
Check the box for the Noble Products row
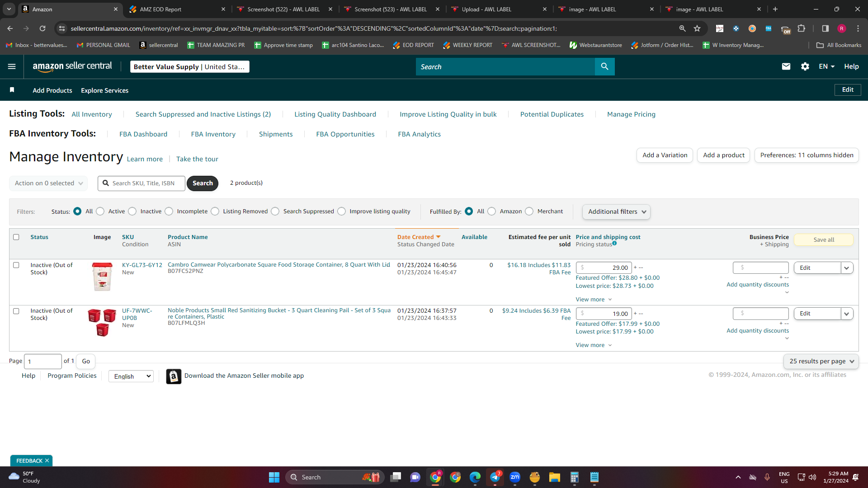16,311
